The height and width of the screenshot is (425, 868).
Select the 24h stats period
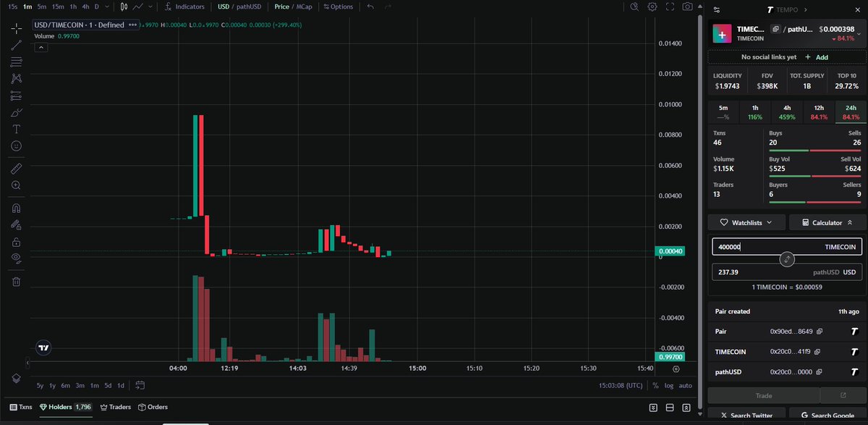[851, 111]
